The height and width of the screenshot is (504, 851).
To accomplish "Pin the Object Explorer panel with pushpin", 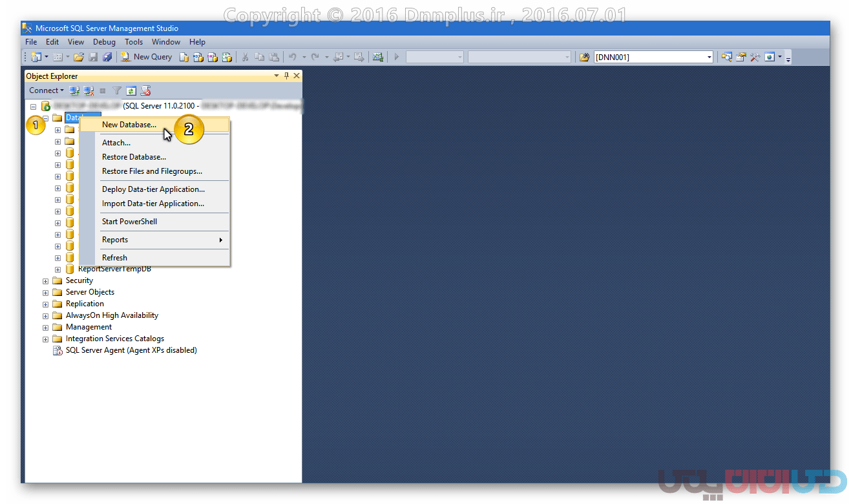I will click(286, 76).
